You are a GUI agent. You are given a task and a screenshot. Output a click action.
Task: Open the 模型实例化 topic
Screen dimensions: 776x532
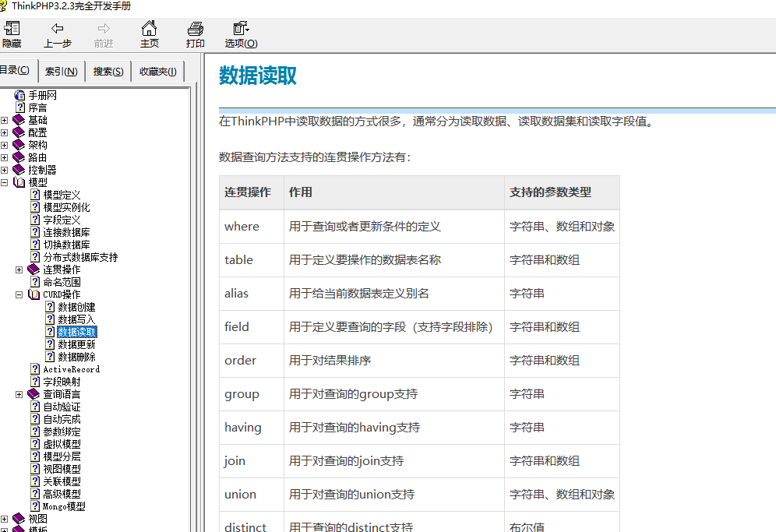click(x=66, y=207)
